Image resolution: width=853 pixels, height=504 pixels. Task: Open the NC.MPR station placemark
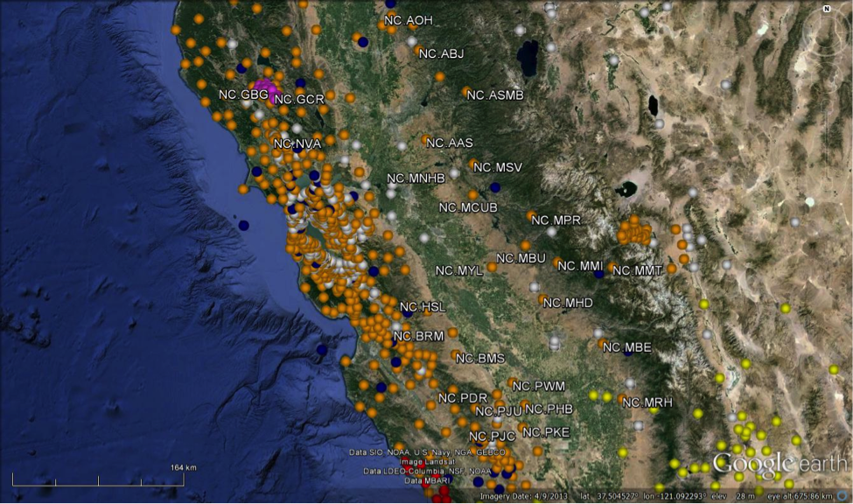532,216
